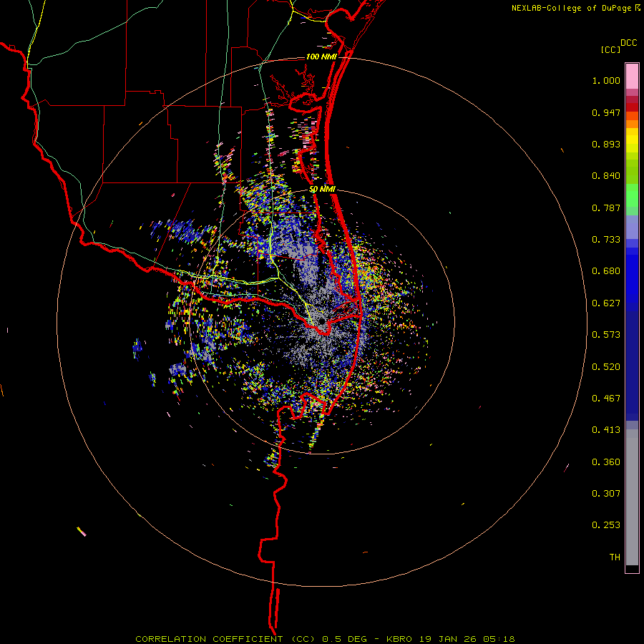Click the 0.947 scale value
The width and height of the screenshot is (644, 644).
(x=606, y=112)
